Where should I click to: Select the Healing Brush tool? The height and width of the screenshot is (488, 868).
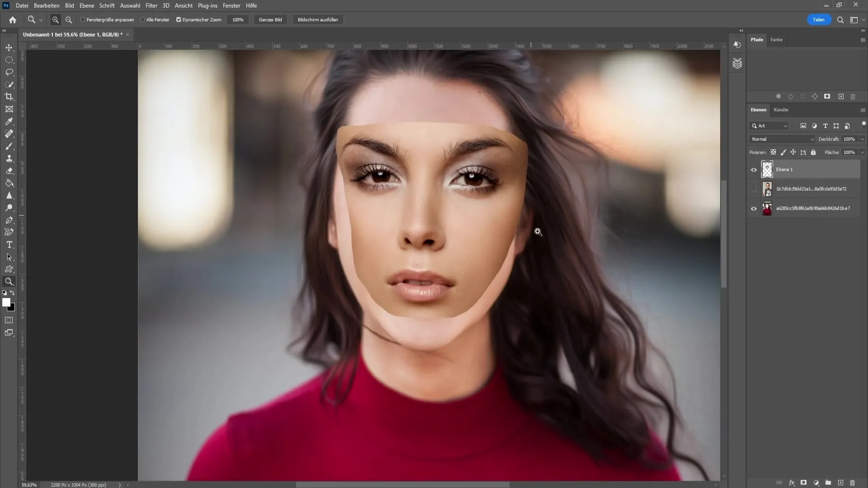click(x=9, y=133)
